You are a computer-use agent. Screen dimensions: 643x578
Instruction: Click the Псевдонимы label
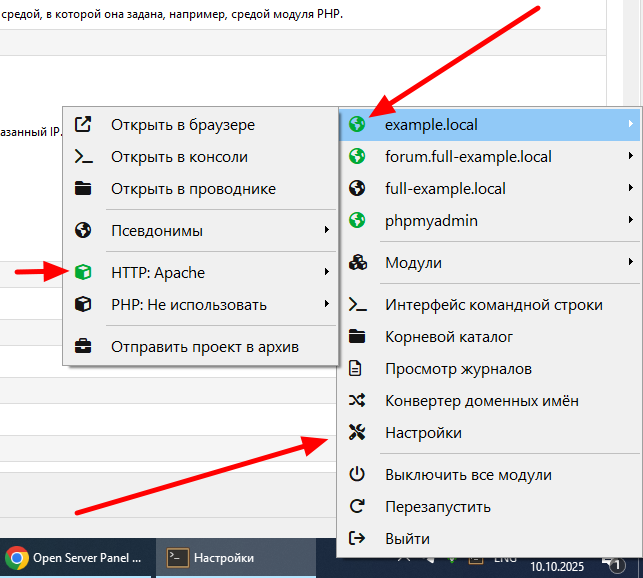pos(157,231)
